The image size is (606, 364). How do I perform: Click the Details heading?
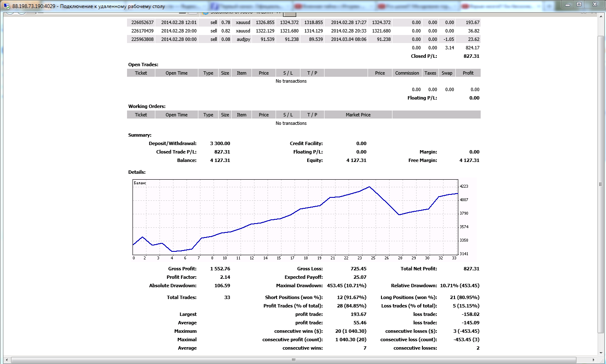137,172
